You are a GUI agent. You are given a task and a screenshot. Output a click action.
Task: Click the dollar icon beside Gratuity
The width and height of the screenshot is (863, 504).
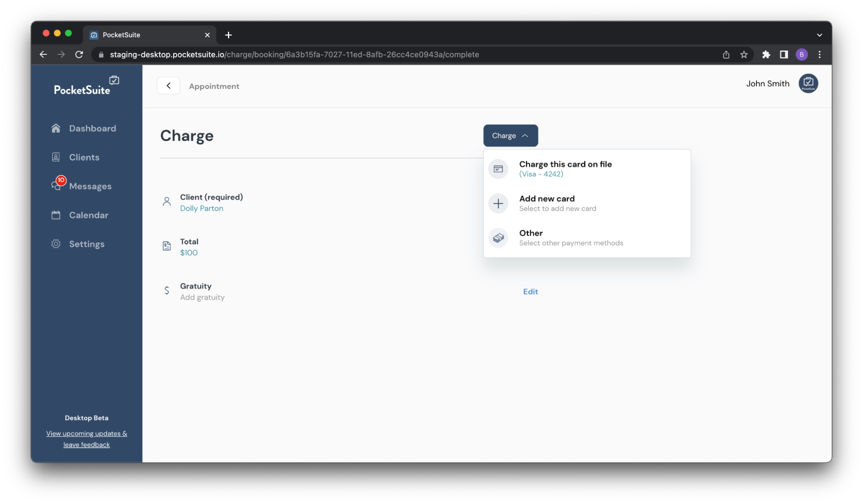click(x=167, y=290)
